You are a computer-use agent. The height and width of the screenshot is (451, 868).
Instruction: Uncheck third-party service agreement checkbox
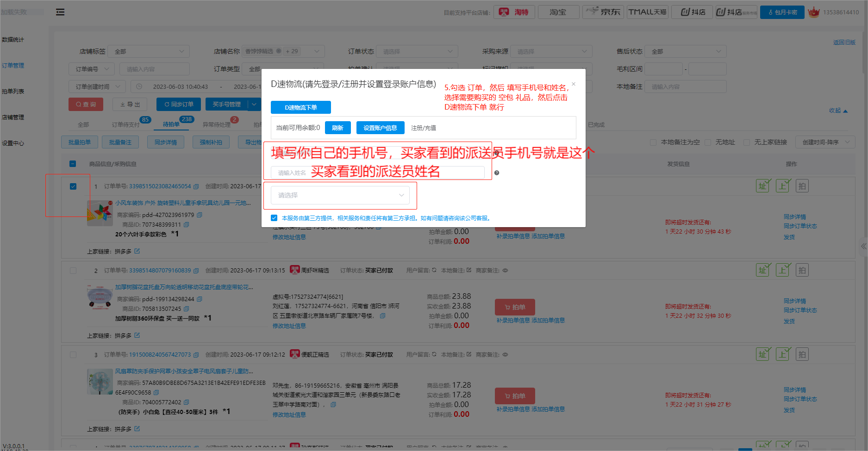point(274,218)
